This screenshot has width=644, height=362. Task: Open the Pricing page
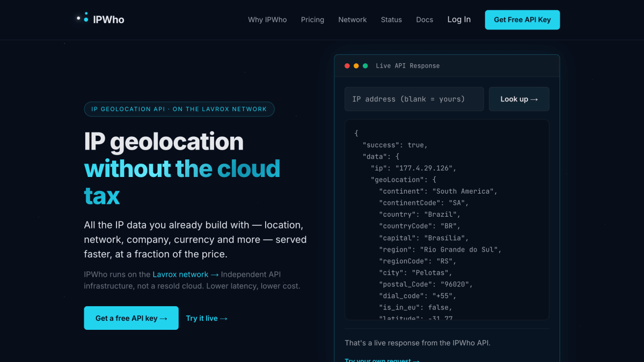pyautogui.click(x=312, y=20)
